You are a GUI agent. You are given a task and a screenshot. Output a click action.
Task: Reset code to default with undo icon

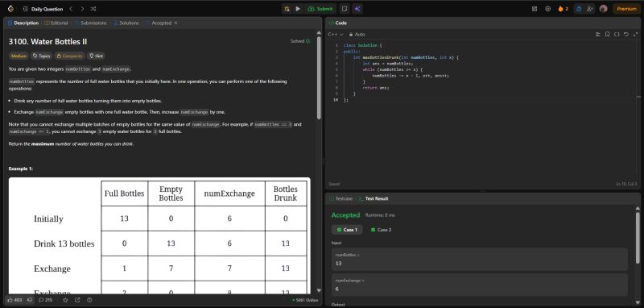coord(625,35)
